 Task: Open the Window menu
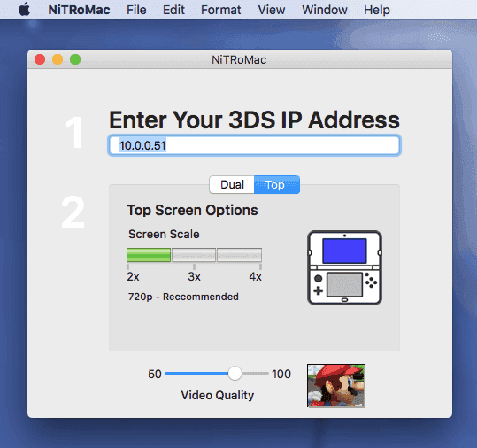pos(324,10)
